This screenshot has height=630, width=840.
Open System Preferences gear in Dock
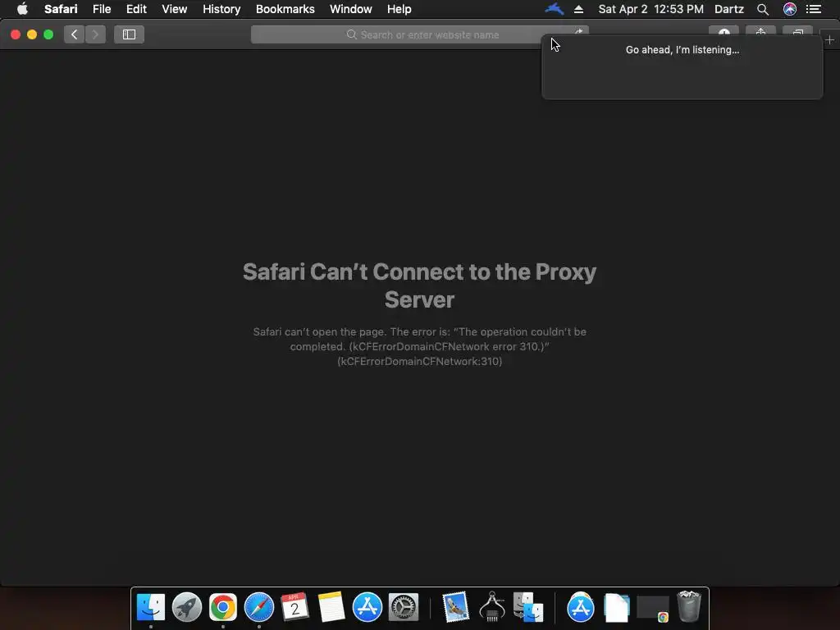tap(403, 607)
